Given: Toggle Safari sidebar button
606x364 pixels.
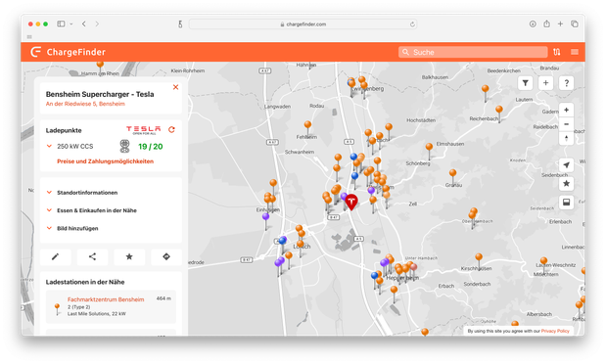Looking at the screenshot, I should click(x=61, y=23).
